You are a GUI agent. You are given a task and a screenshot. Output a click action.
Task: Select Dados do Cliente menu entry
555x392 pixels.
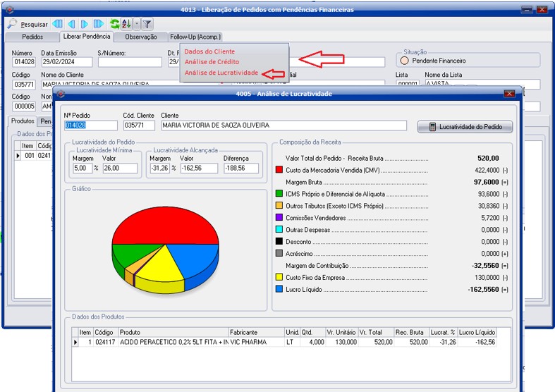tap(209, 51)
